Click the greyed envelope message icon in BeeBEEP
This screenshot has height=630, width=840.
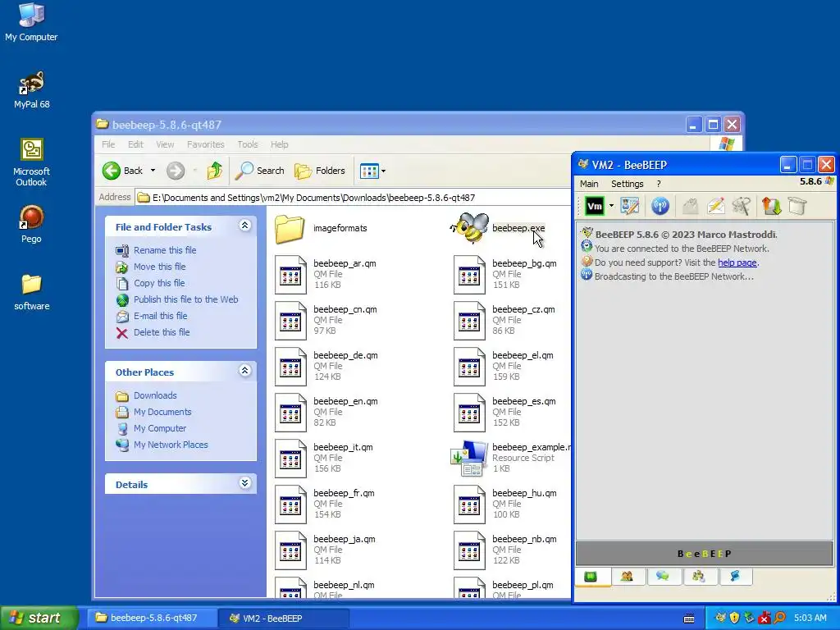690,206
